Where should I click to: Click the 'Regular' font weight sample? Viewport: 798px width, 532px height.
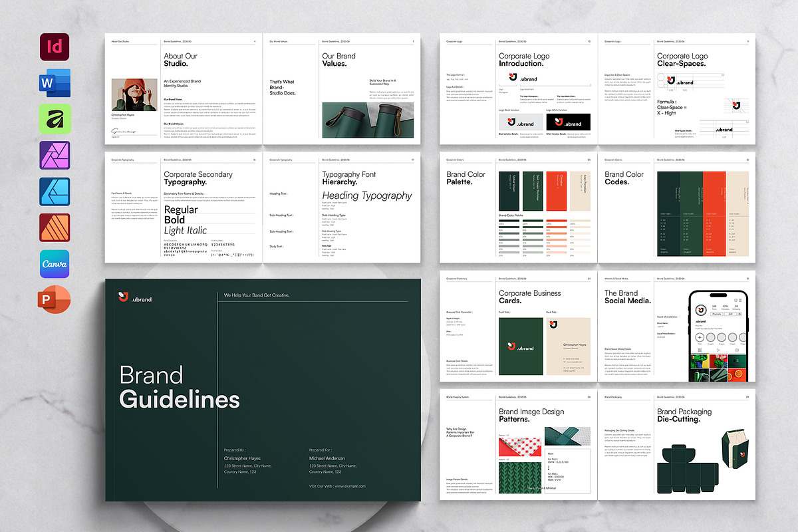pyautogui.click(x=181, y=209)
